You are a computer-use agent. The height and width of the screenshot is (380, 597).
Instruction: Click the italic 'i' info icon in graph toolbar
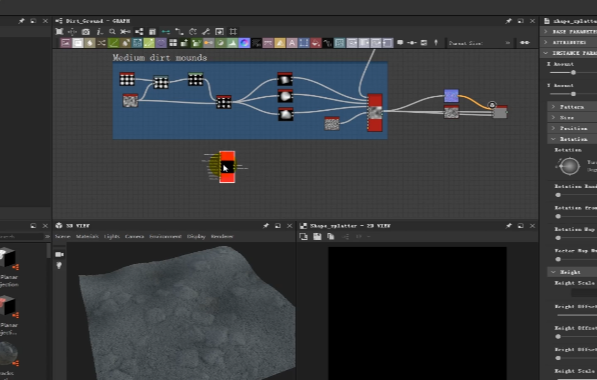(99, 32)
